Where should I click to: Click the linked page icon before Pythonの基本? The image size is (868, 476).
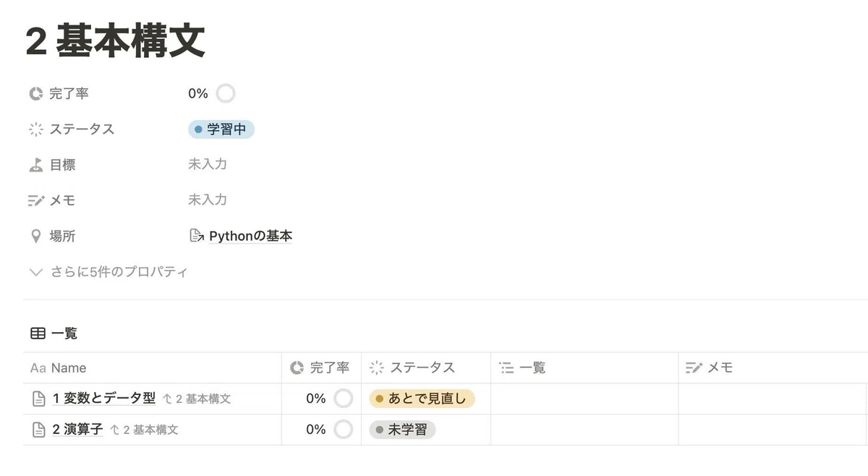(x=196, y=236)
